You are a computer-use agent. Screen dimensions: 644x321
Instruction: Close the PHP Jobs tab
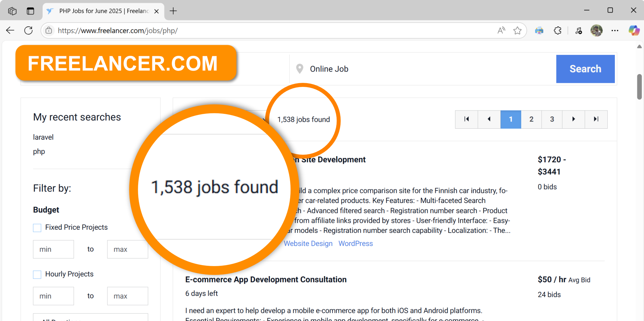pos(157,11)
